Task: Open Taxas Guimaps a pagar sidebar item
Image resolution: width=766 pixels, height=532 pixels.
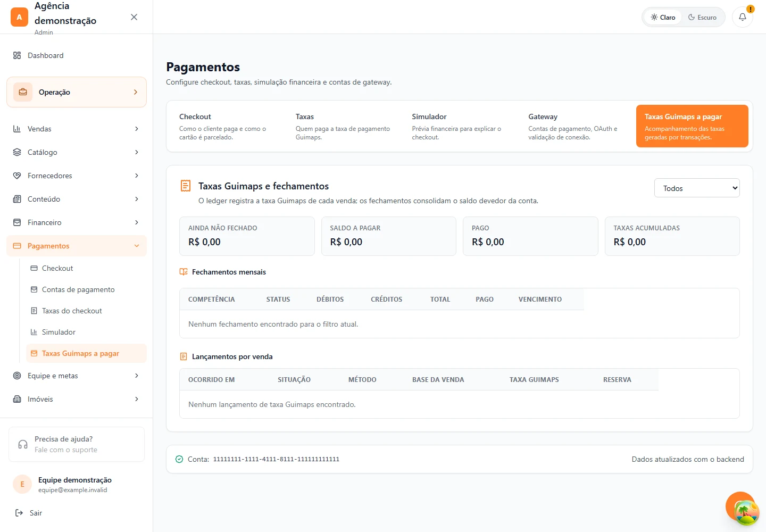Action: point(86,353)
